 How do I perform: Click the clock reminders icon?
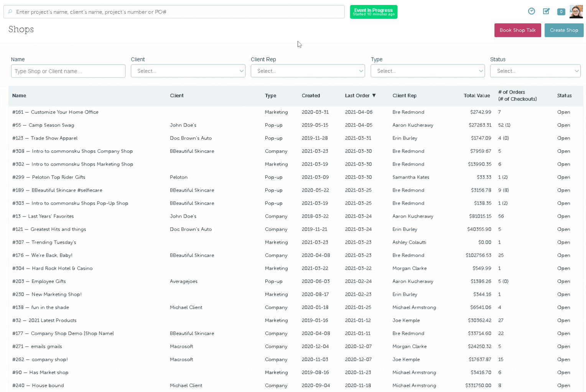tap(531, 11)
